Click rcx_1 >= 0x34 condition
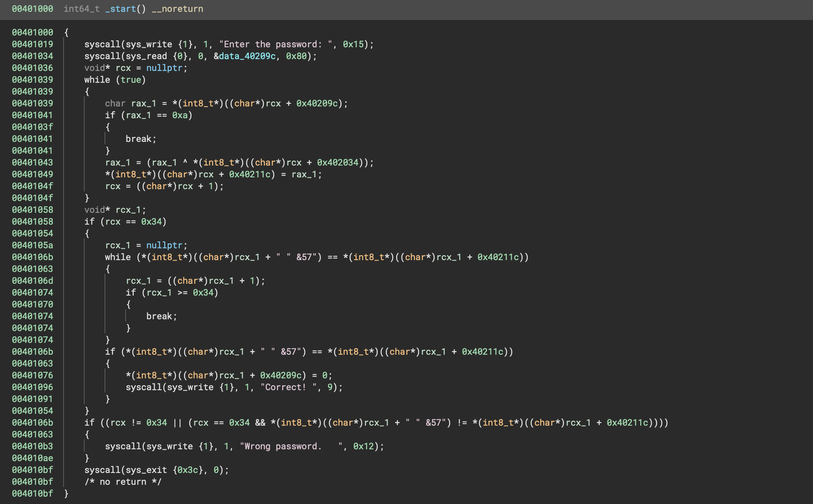Screen dimensions: 813x504 tap(180, 293)
